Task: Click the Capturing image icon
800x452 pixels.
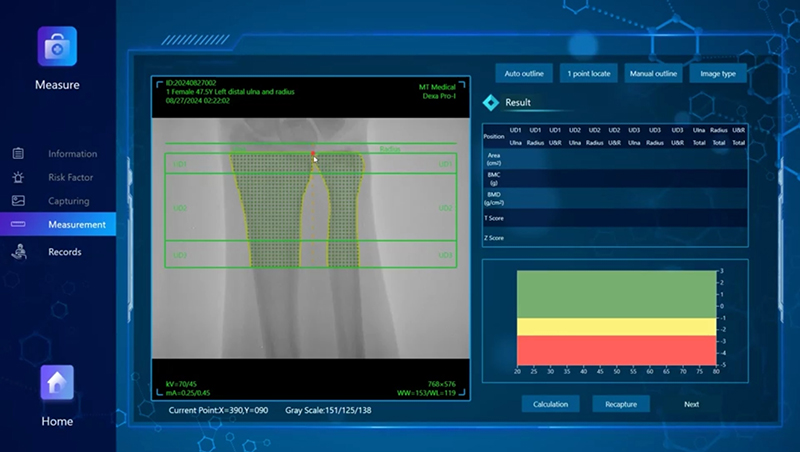Action: click(x=18, y=201)
